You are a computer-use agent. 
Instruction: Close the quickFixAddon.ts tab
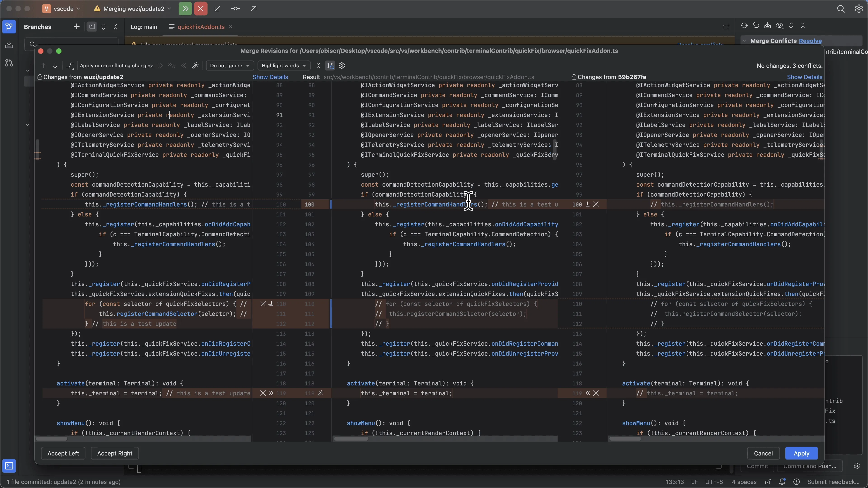pos(231,27)
